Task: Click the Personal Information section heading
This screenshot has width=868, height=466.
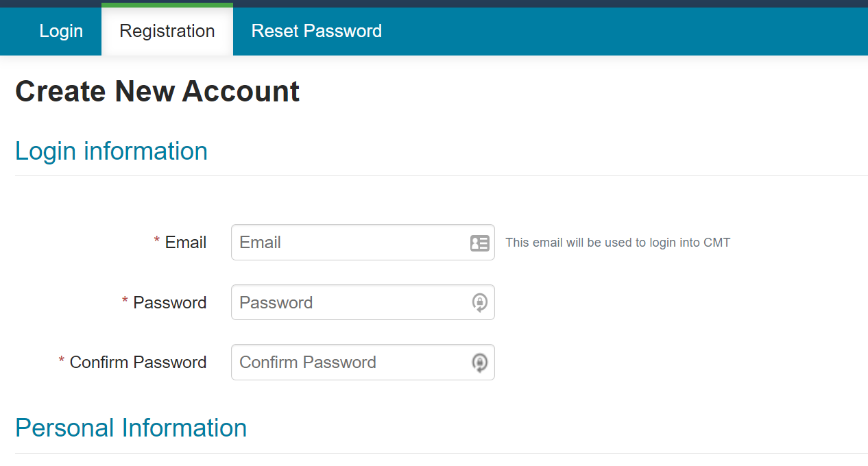Action: [131, 428]
